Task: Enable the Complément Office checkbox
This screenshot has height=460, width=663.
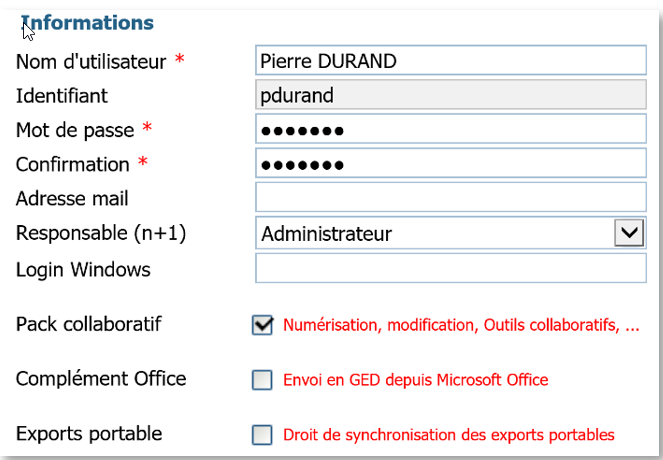Action: tap(263, 380)
